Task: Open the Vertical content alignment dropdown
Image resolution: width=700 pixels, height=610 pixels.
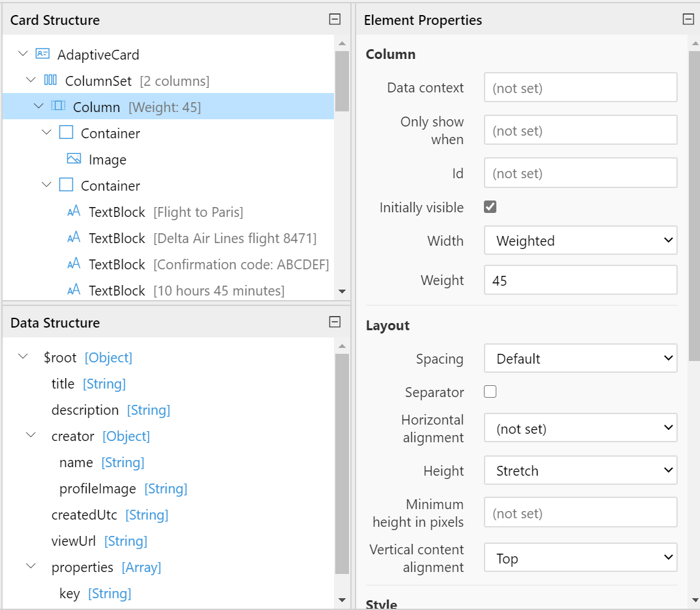Action: point(580,558)
